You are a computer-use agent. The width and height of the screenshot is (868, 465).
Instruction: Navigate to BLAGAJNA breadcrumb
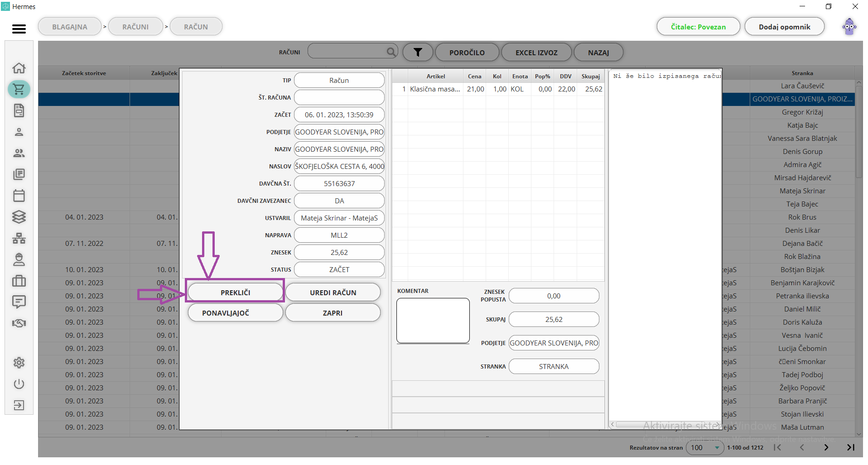pyautogui.click(x=70, y=27)
